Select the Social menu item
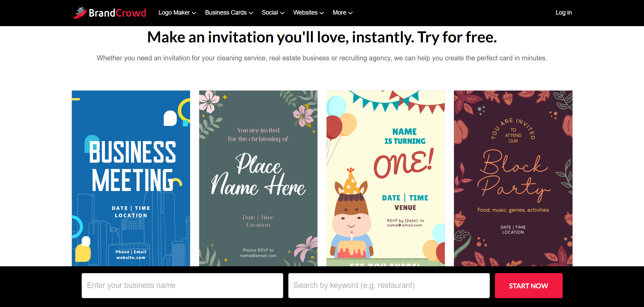Image resolution: width=644 pixels, height=307 pixels. click(x=273, y=13)
